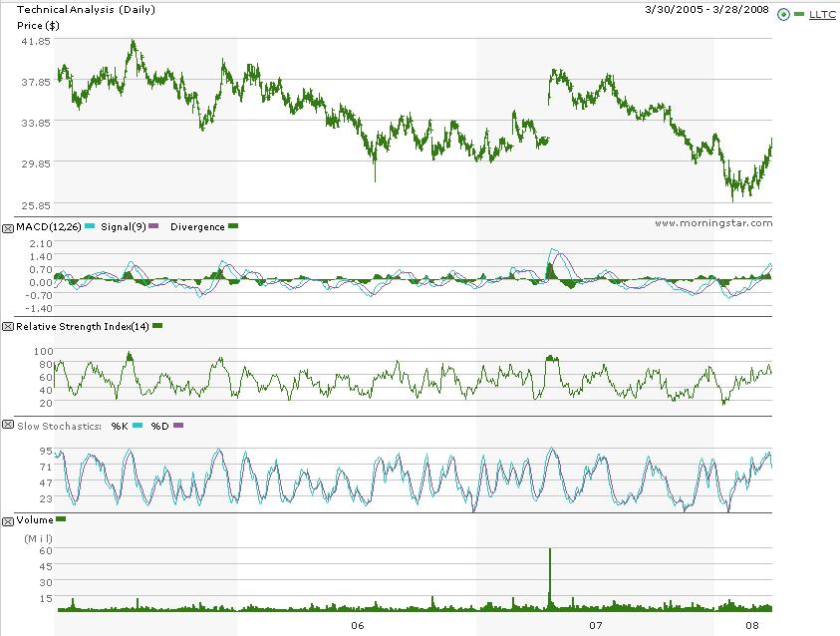Image resolution: width=840 pixels, height=636 pixels.
Task: Click the 29.85 price axis value
Action: click(x=36, y=163)
